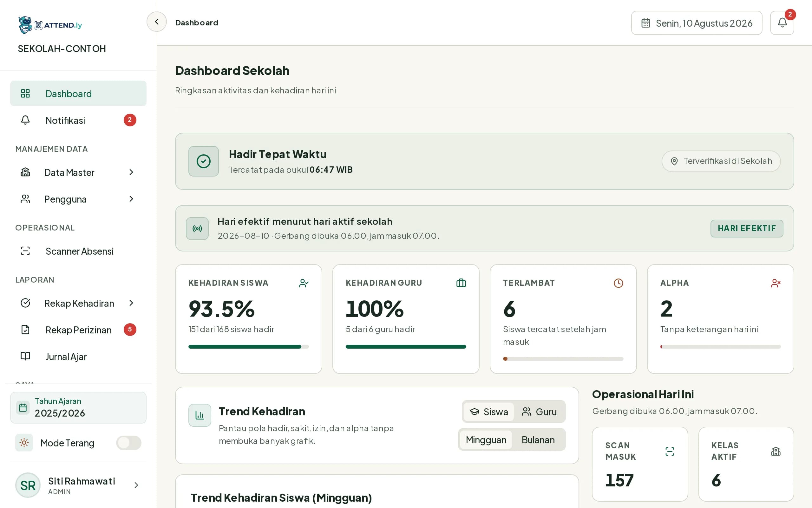Click the broadcast icon in Hari efektif banner

[x=197, y=229]
